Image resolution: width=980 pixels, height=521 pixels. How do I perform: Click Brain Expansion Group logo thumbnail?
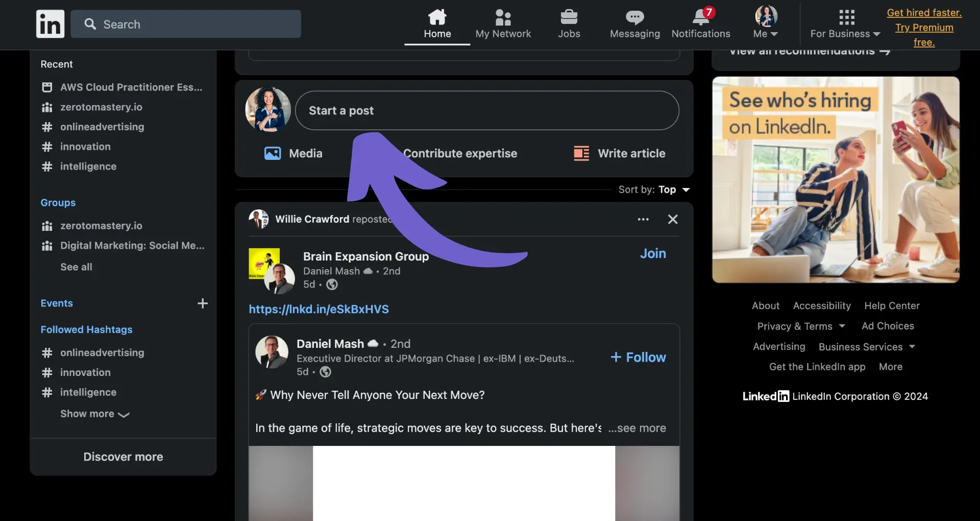[264, 263]
